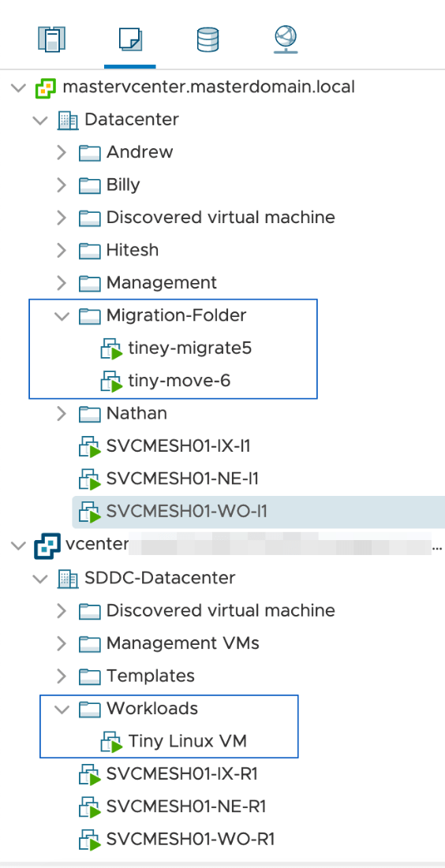This screenshot has width=445, height=868.
Task: Switch to the Storage view icon
Action: pos(208,40)
